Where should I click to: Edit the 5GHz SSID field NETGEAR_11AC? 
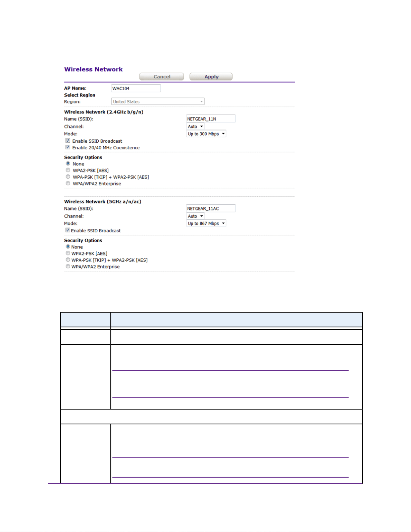211,208
